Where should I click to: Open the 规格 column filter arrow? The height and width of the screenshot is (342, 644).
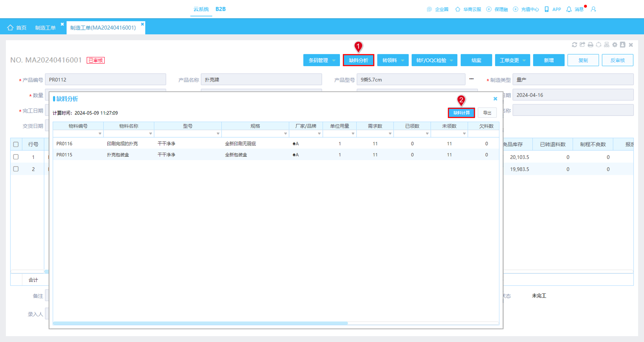tap(285, 134)
